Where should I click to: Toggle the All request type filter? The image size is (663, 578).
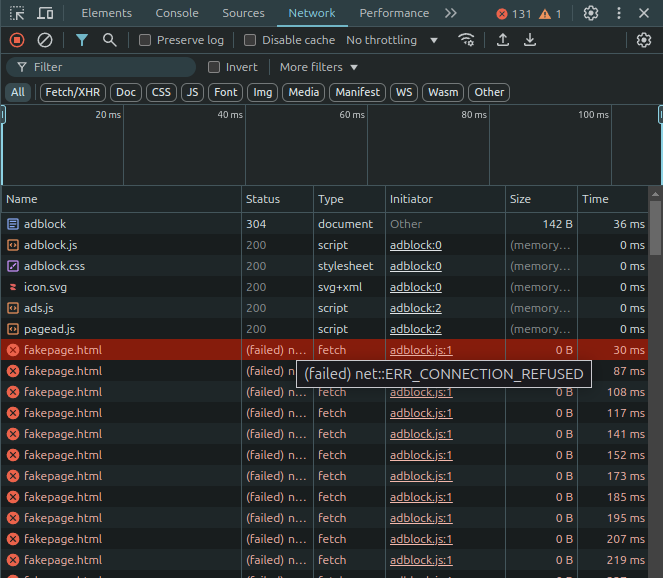18,92
